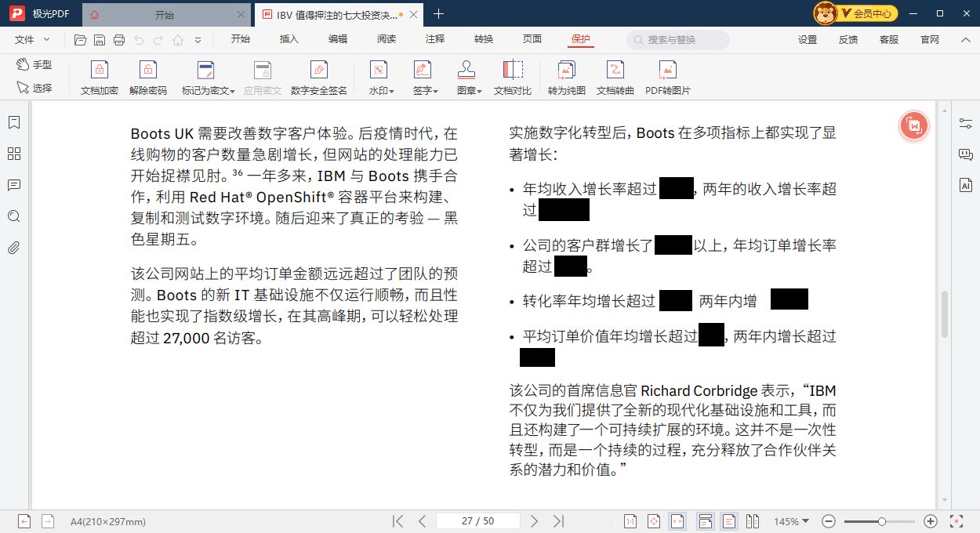The width and height of the screenshot is (980, 533).
Task: Open the bookmarks sidebar panel
Action: click(x=13, y=123)
